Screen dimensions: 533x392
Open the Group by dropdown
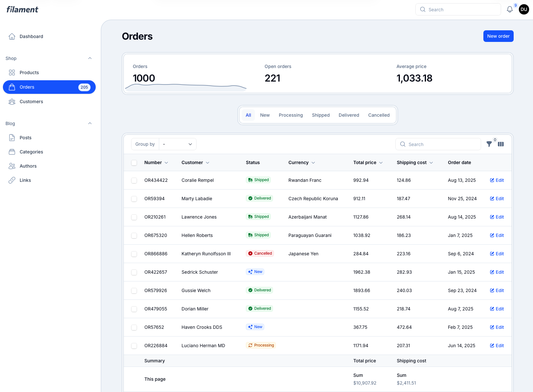click(178, 144)
